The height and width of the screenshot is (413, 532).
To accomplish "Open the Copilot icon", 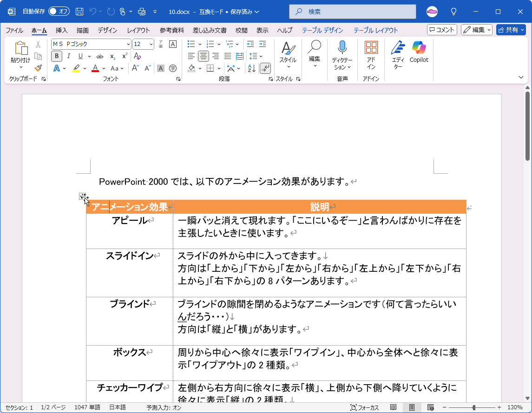I will click(x=419, y=52).
